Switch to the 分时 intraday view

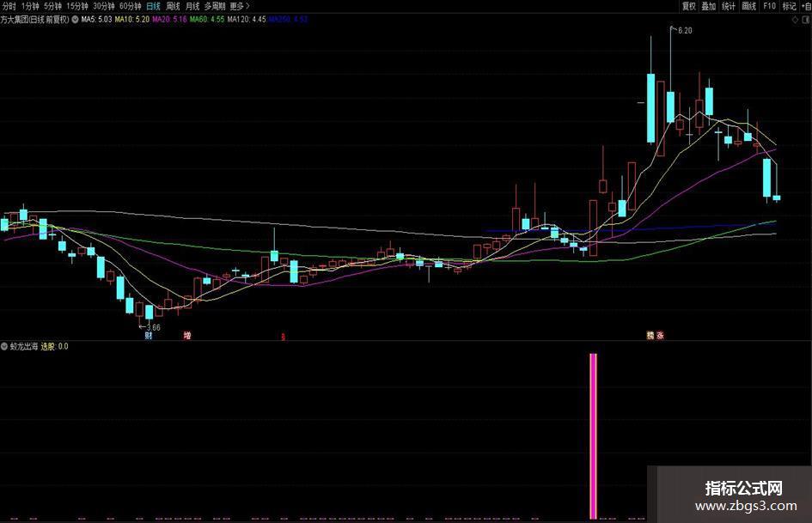pyautogui.click(x=9, y=6)
